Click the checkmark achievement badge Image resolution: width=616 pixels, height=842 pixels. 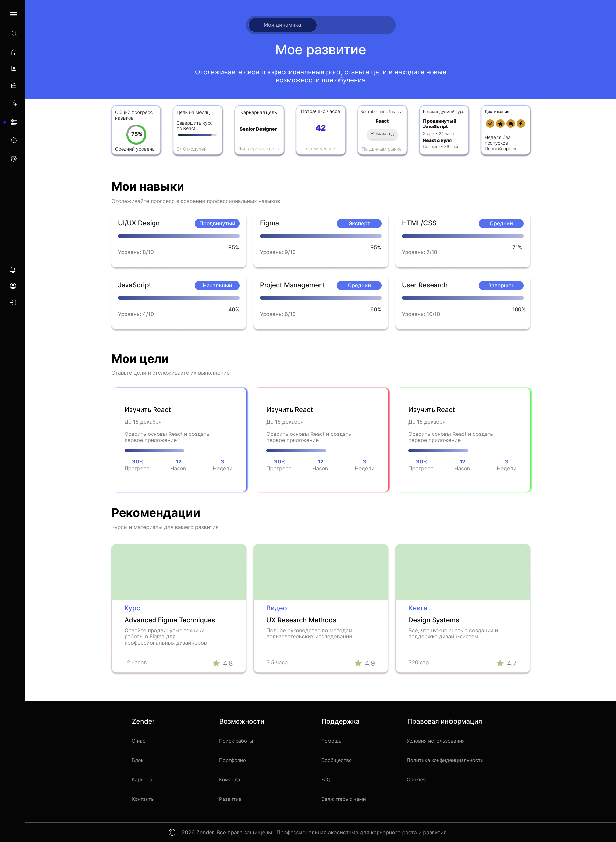(x=490, y=124)
